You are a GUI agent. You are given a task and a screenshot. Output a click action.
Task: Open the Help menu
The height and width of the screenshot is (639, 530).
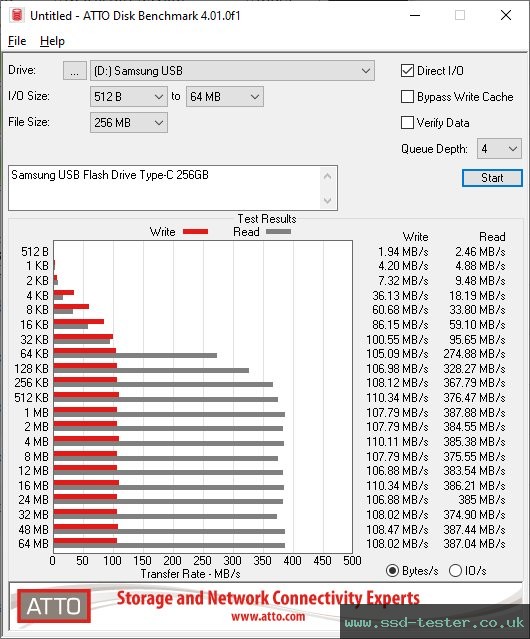tap(52, 41)
